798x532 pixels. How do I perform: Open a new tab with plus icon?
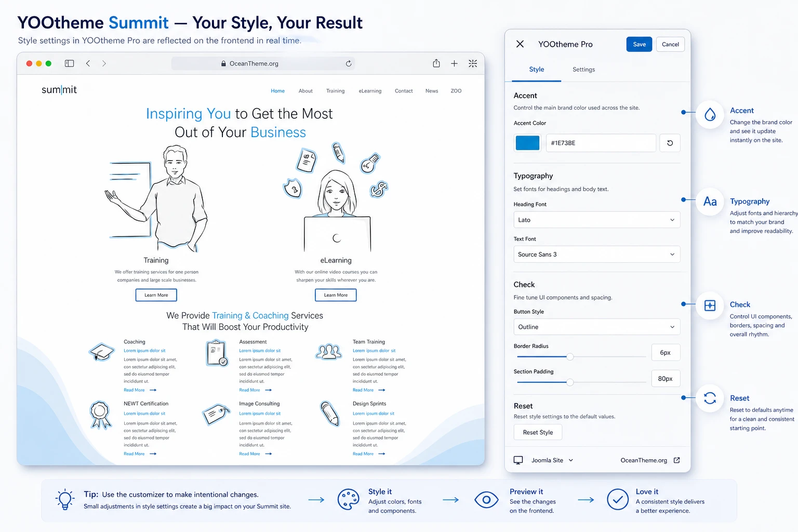(454, 63)
